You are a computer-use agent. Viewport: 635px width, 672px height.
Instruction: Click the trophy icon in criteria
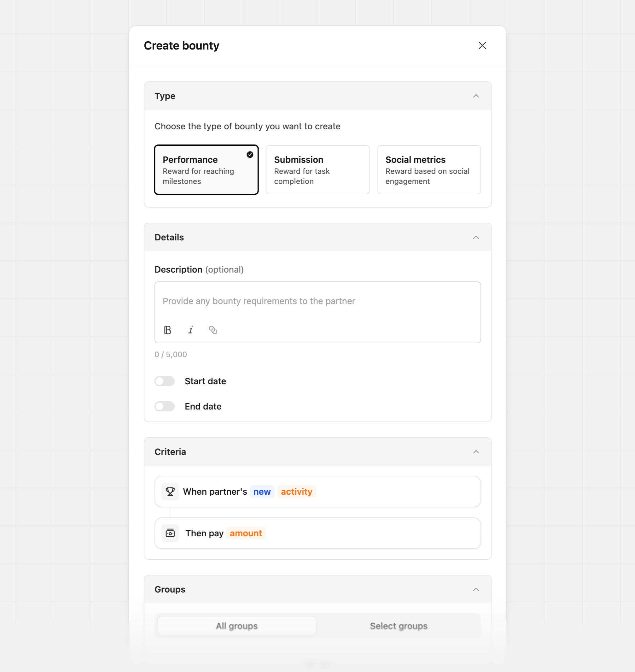[170, 492]
